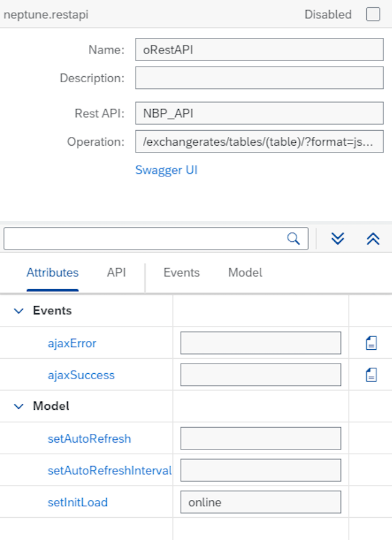Image resolution: width=392 pixels, height=540 pixels.
Task: Click the setAutoRefreshInterval value field
Action: [261, 470]
